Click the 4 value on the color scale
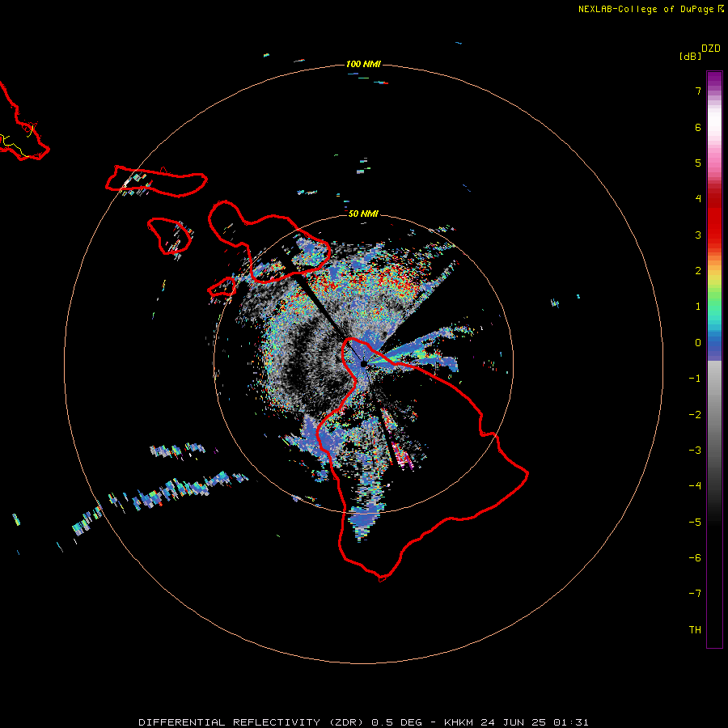 coord(698,199)
